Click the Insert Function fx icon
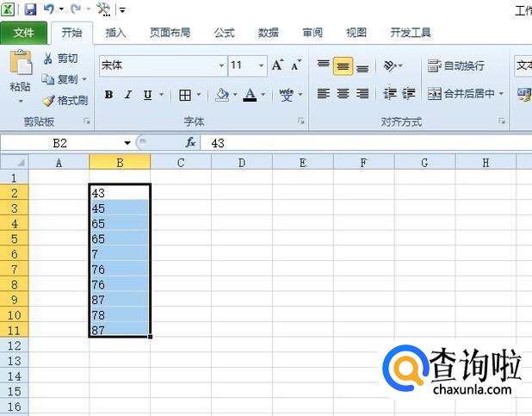The width and height of the screenshot is (532, 416). 190,142
